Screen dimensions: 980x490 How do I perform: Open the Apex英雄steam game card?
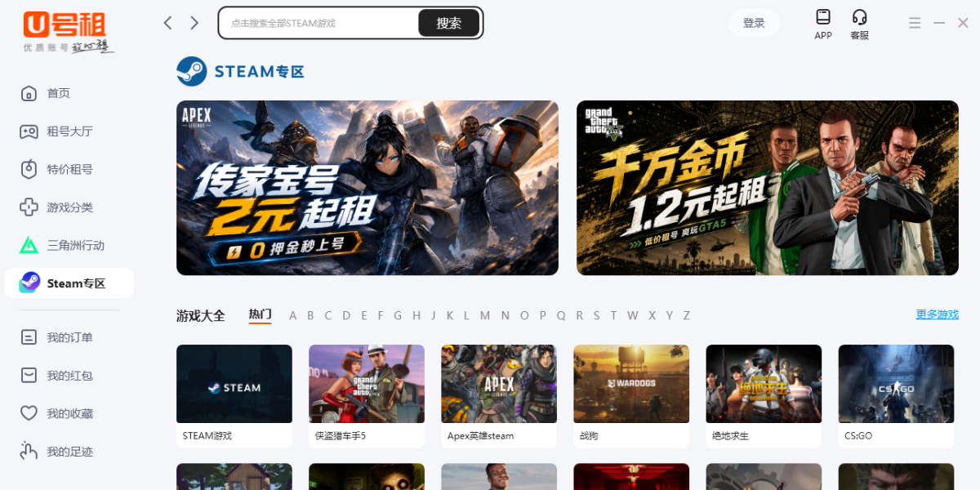499,396
